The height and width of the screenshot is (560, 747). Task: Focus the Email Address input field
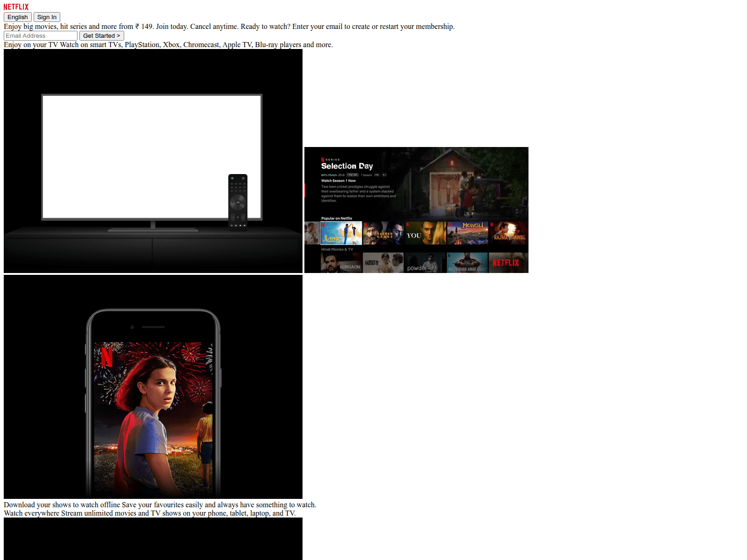point(41,36)
